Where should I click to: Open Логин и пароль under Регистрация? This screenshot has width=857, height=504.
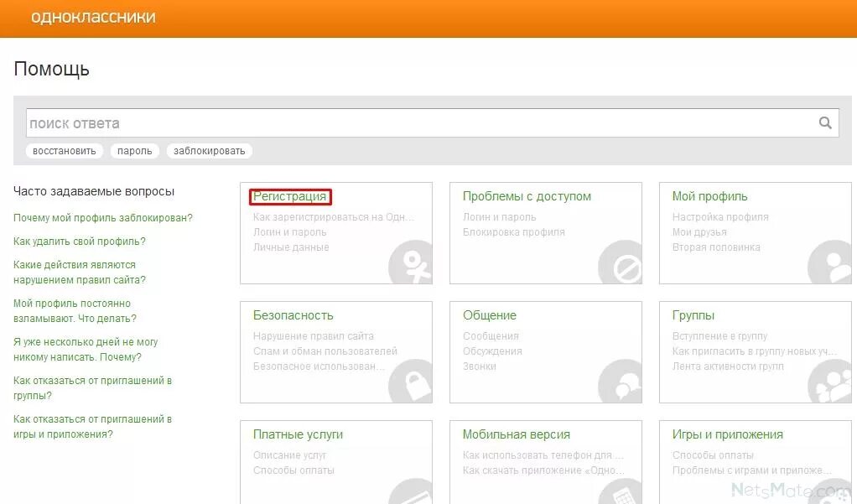[x=289, y=231]
